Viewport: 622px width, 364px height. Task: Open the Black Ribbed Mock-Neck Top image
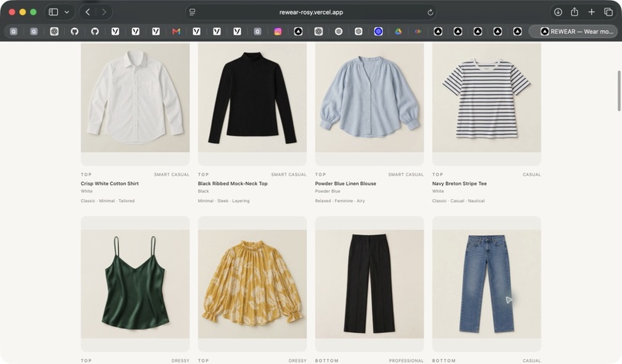click(x=252, y=97)
